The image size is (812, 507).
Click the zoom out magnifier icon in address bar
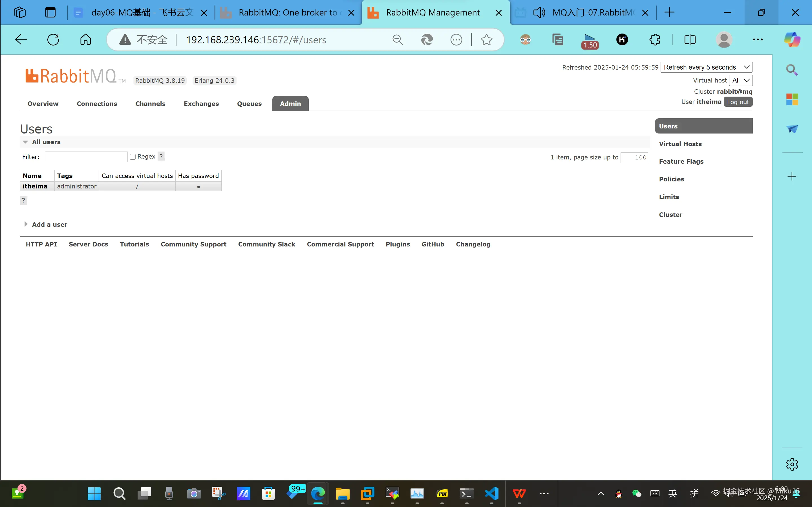pyautogui.click(x=397, y=39)
